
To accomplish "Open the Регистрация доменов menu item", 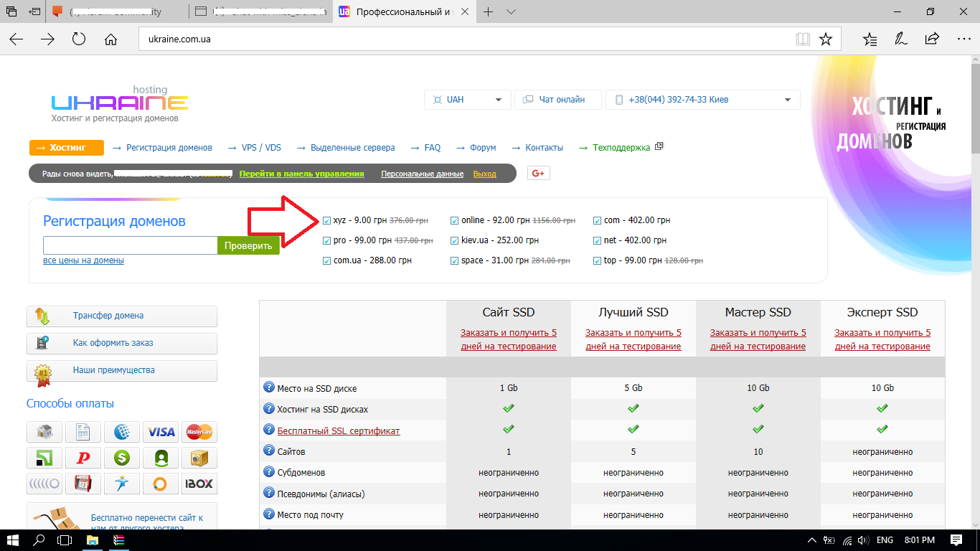I will tap(169, 148).
